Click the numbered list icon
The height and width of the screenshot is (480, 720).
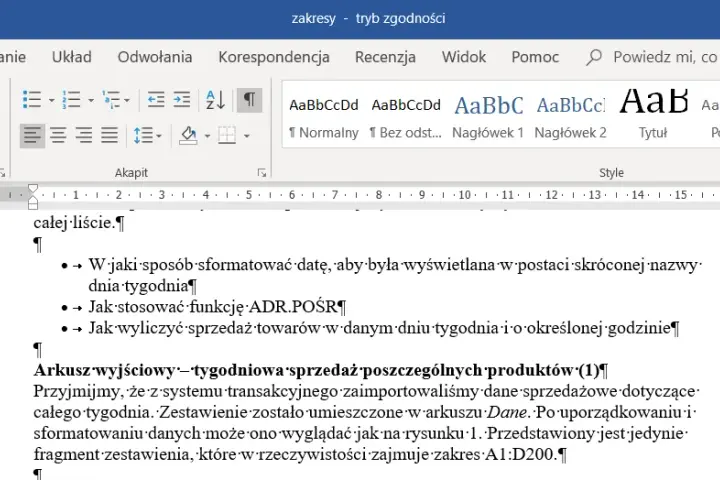pyautogui.click(x=71, y=100)
